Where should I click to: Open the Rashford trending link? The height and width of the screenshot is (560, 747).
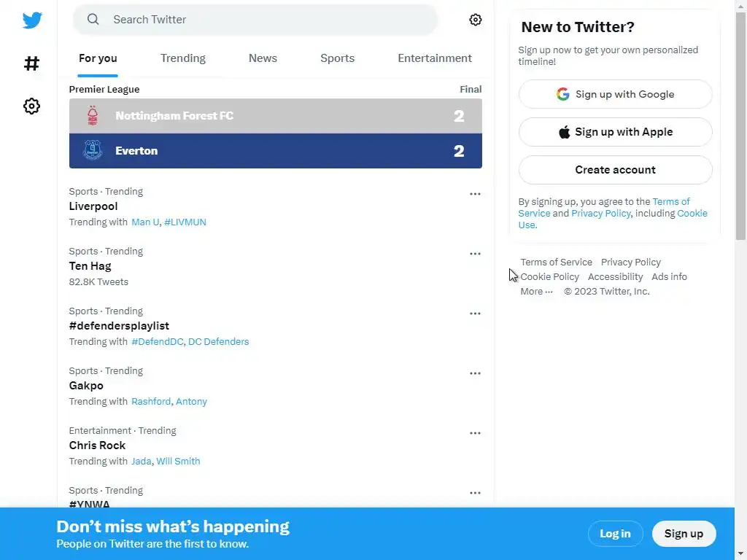150,402
